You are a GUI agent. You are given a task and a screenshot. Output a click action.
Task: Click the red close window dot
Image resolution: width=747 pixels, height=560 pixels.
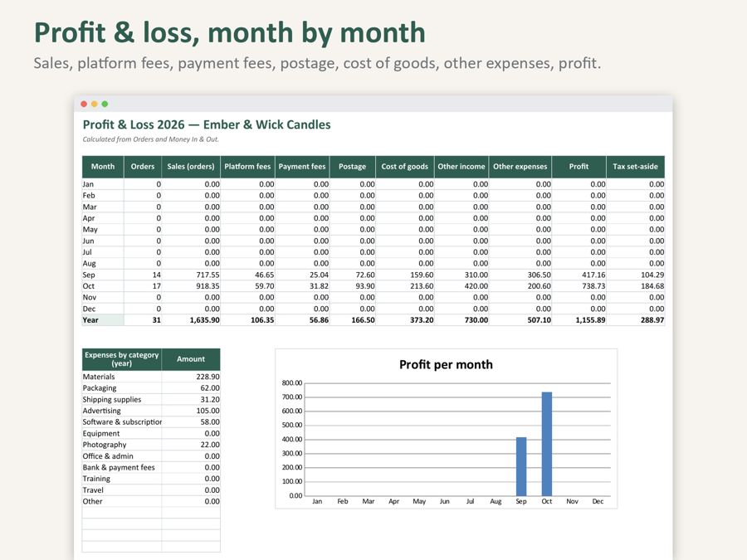(x=84, y=104)
